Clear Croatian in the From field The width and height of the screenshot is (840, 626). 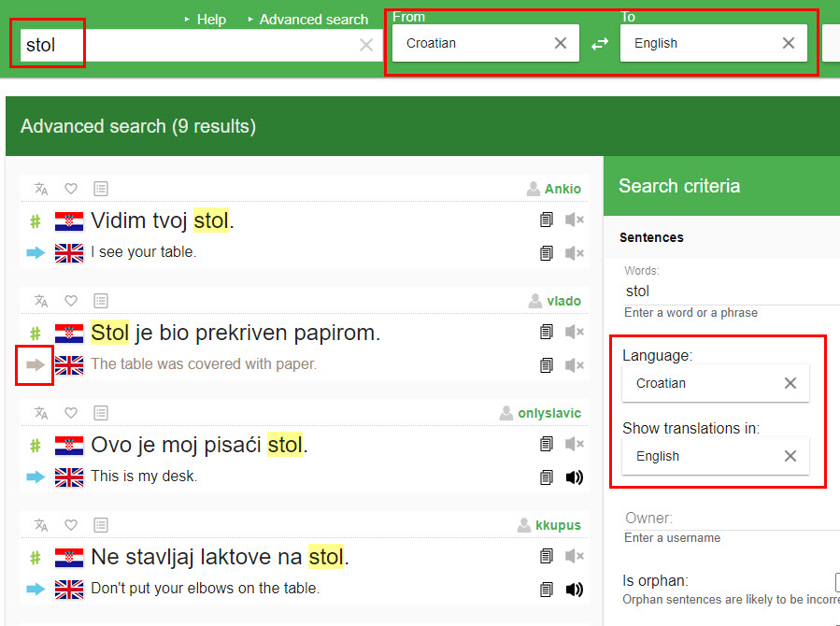pos(561,43)
